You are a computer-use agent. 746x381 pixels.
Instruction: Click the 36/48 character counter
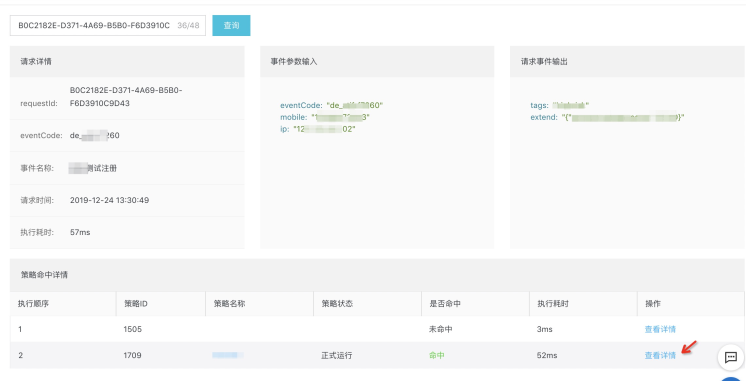click(x=188, y=26)
